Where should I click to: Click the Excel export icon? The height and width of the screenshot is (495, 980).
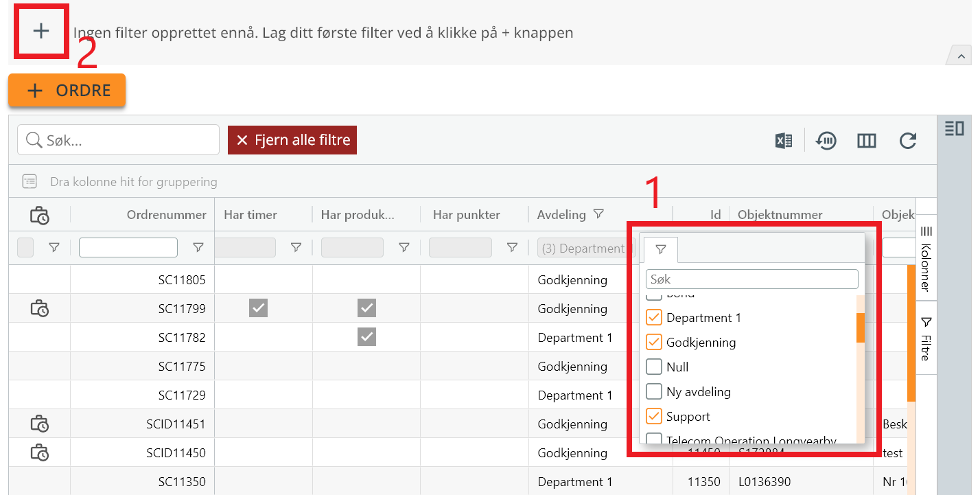tap(784, 141)
